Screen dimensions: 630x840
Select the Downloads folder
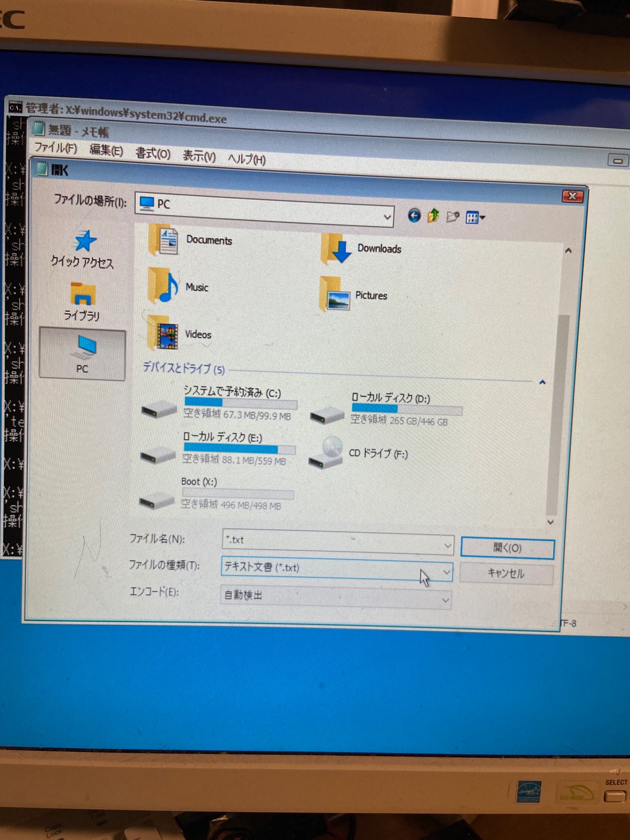[x=336, y=249]
